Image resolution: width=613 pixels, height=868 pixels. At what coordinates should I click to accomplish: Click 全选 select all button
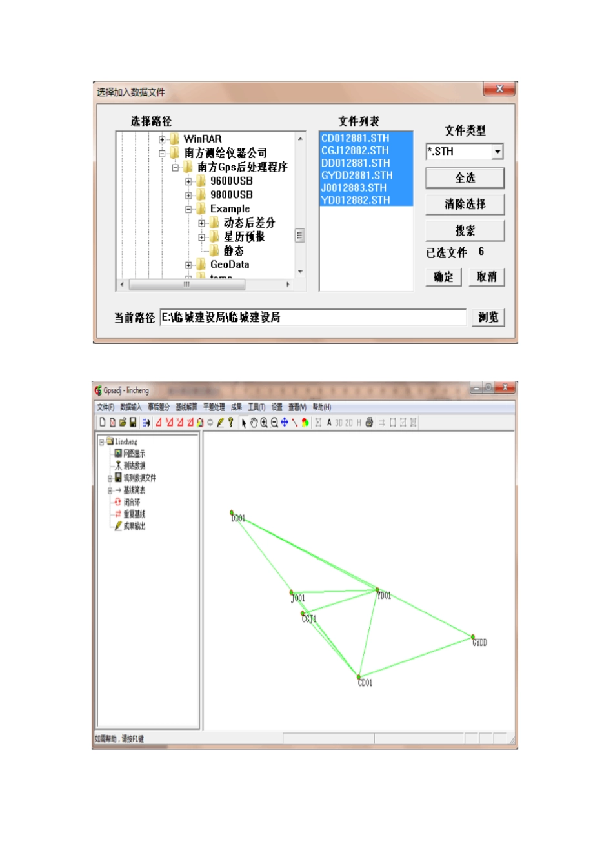click(x=465, y=178)
